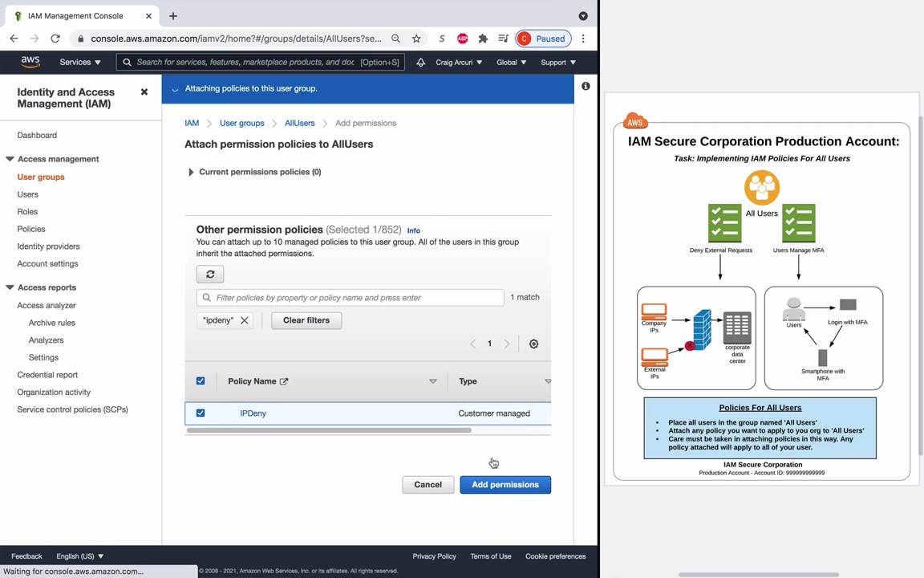Open Policies in sidebar
Viewport: 924px width, 578px height.
coord(31,229)
